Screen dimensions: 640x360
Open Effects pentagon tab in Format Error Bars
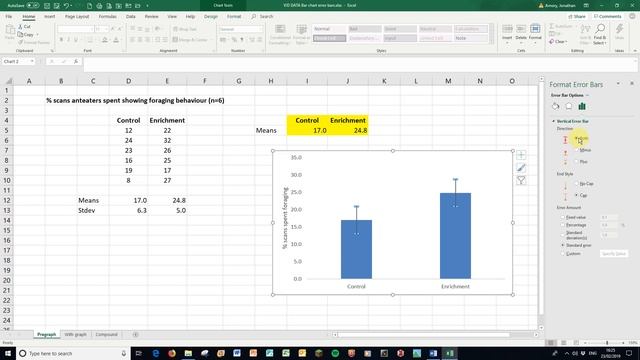tap(569, 106)
